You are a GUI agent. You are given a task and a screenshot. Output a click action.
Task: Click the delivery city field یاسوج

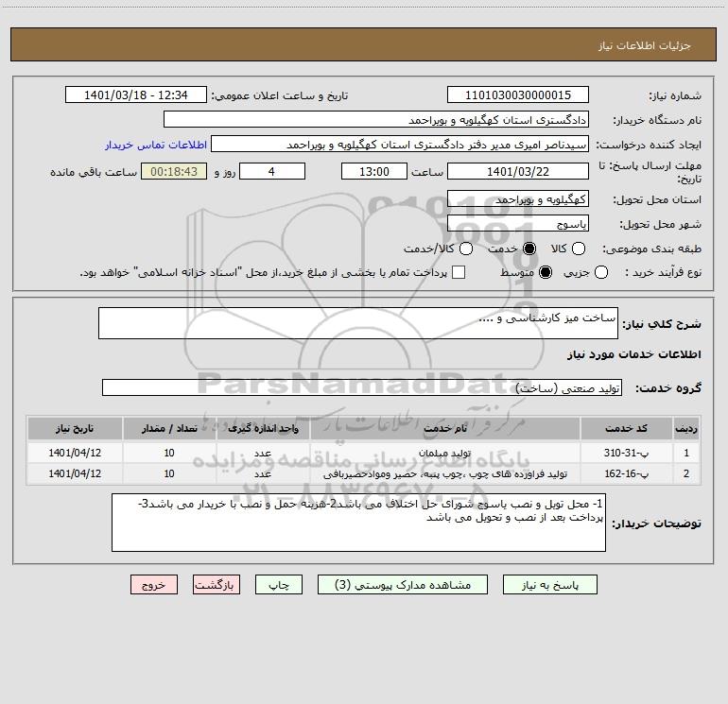coord(518,224)
